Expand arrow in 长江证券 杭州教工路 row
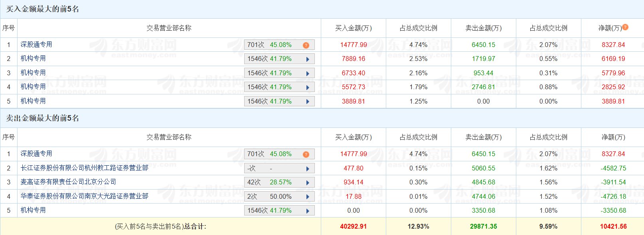The height and width of the screenshot is (235, 644). tap(308, 169)
